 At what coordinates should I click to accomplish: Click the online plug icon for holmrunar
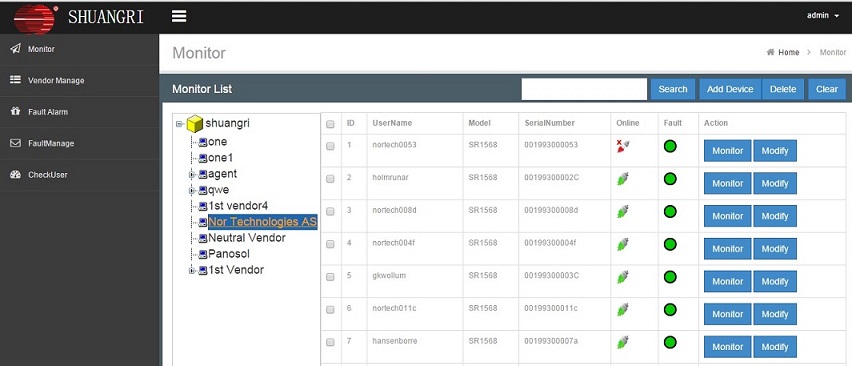623,179
